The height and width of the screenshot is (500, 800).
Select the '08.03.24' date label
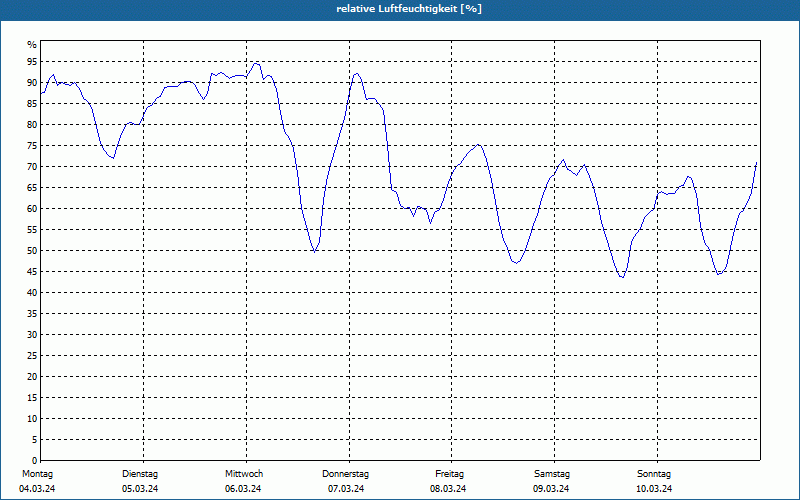click(448, 489)
